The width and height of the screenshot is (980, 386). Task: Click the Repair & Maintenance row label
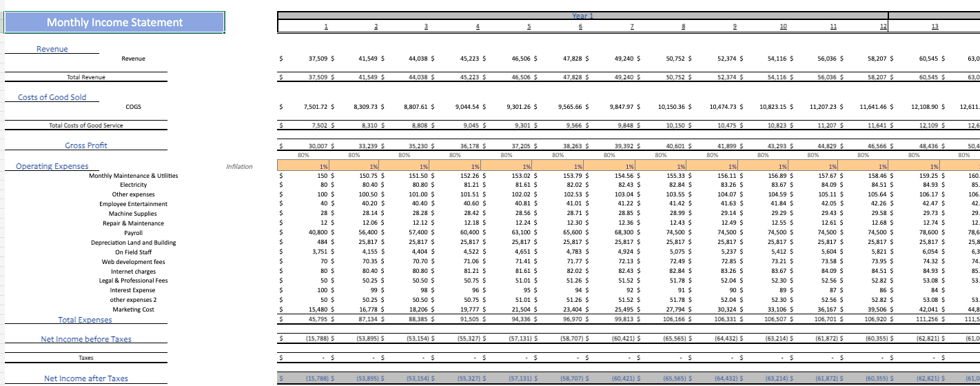coord(133,223)
